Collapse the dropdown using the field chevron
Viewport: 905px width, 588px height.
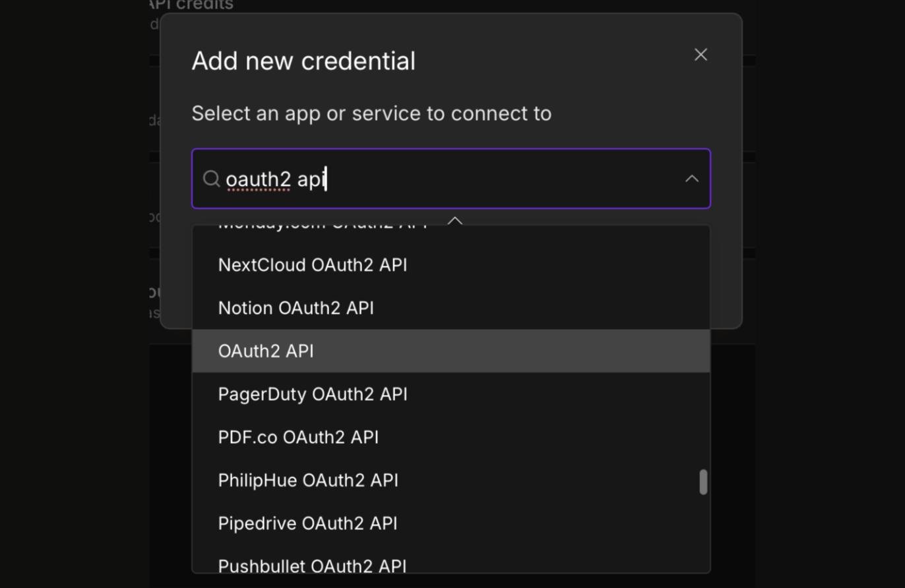pyautogui.click(x=691, y=179)
